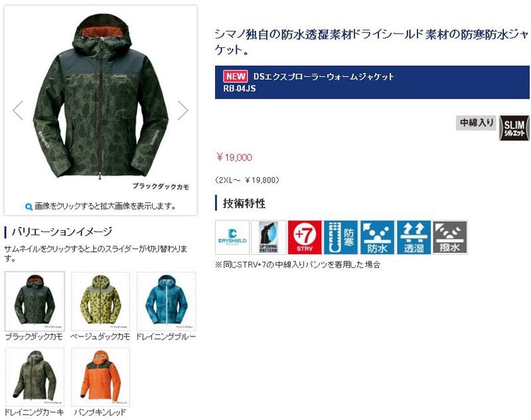Click the 透湿 breathable icon
Viewport: 531px width, 420px height.
click(x=414, y=238)
